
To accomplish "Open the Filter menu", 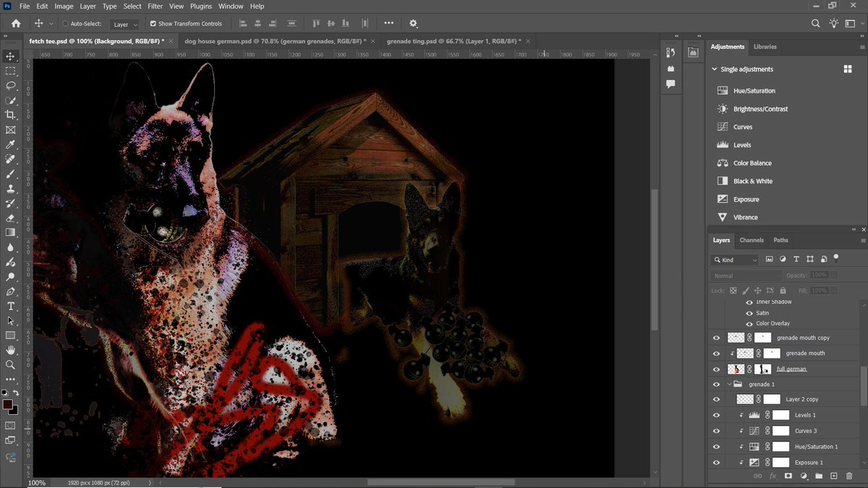I will (x=155, y=6).
